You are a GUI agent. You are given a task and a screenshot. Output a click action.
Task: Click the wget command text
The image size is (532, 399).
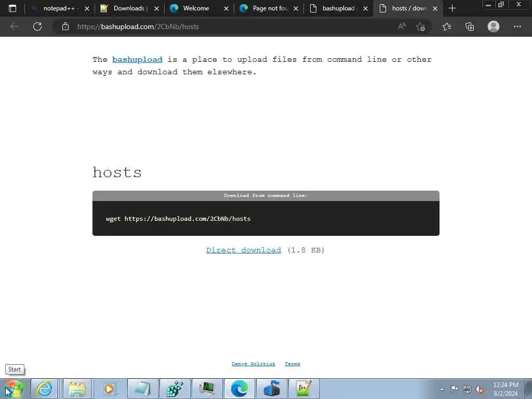pyautogui.click(x=178, y=219)
